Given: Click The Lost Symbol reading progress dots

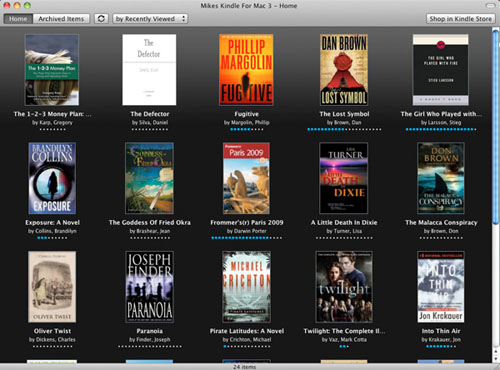Looking at the screenshot, I should point(344,129).
